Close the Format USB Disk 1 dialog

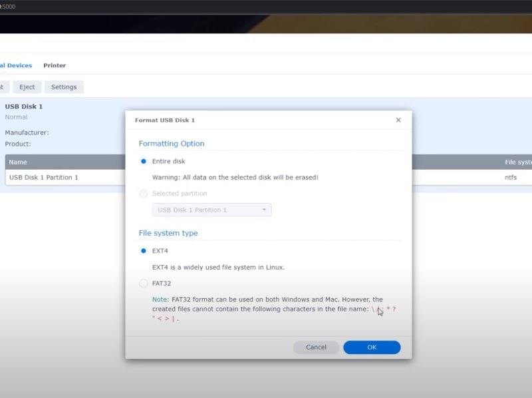[x=398, y=120]
